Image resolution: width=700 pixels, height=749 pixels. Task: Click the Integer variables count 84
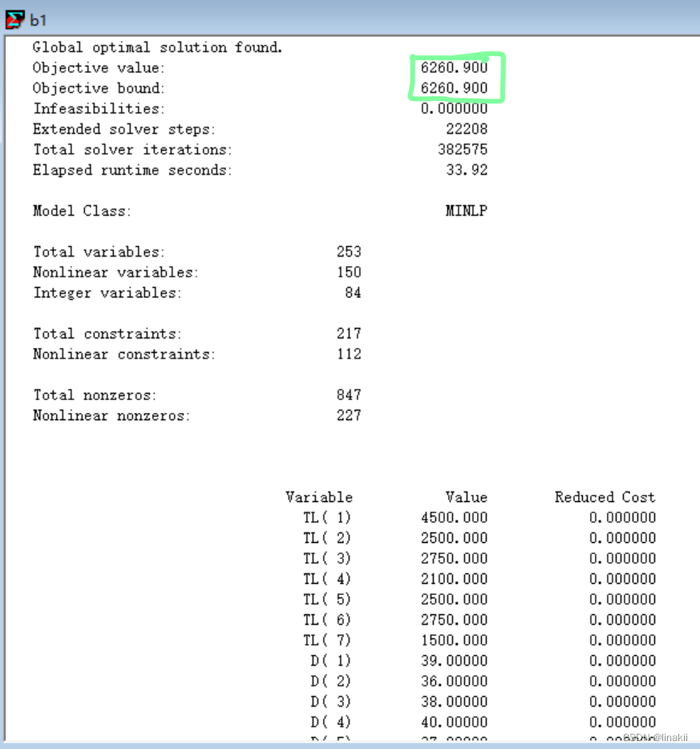pyautogui.click(x=354, y=293)
